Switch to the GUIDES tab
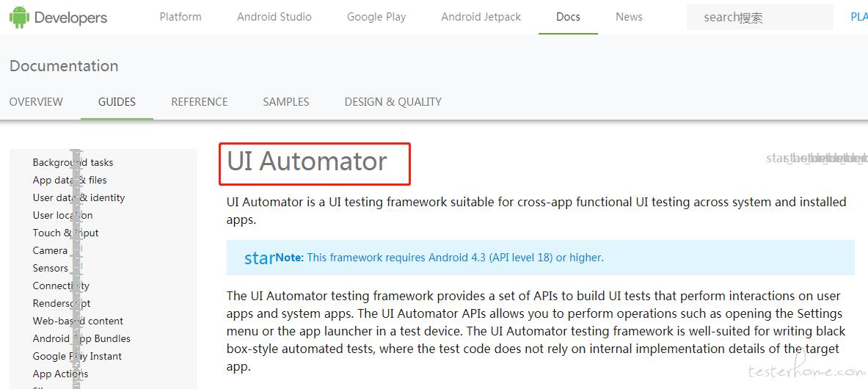The height and width of the screenshot is (389, 868). tap(117, 102)
